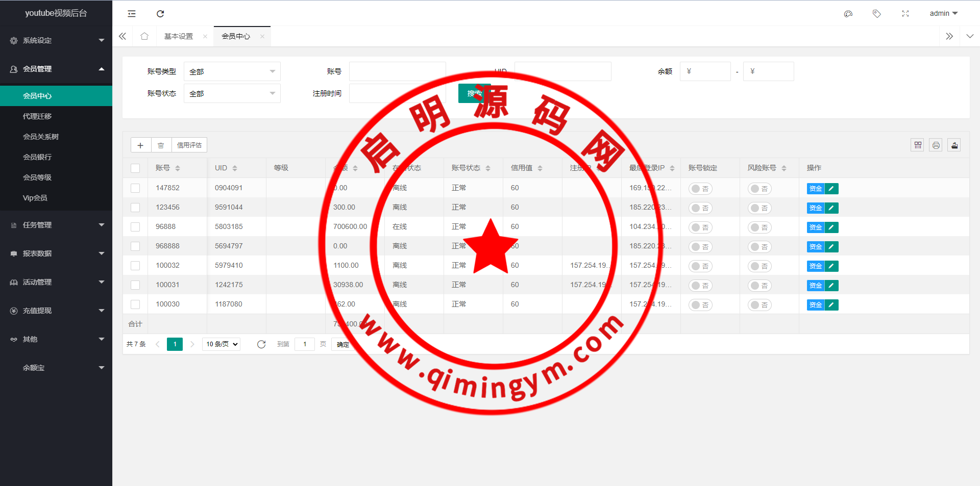
Task: Click the trash delete icon above table
Action: click(x=161, y=145)
